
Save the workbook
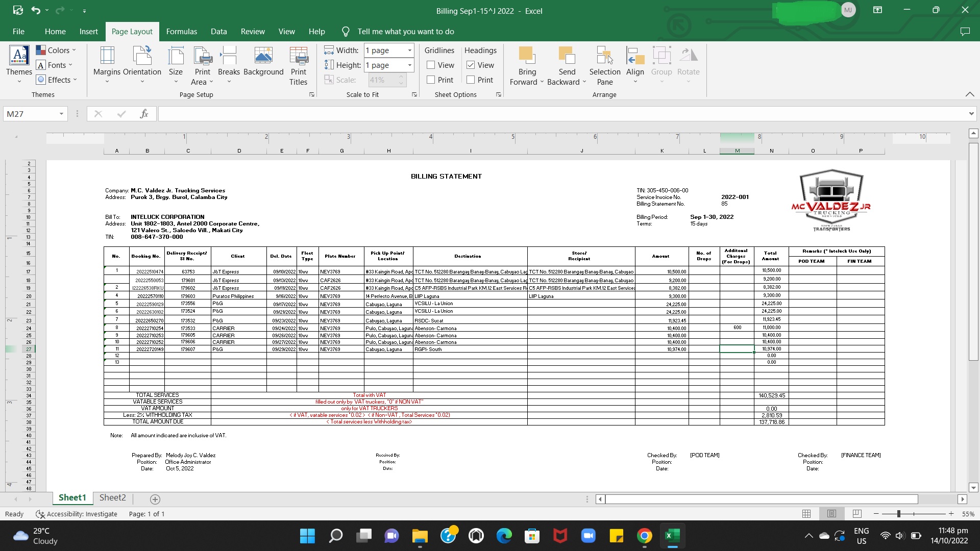(x=18, y=10)
